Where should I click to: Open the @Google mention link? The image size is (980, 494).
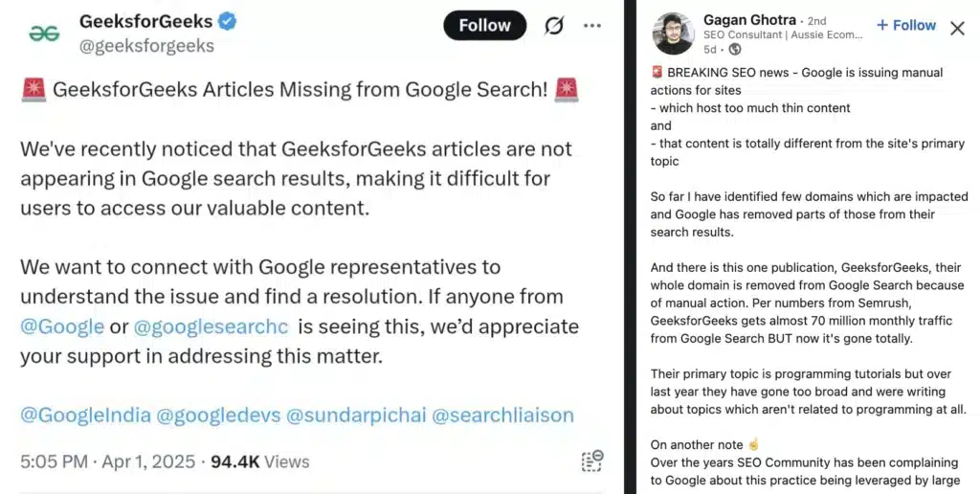pyautogui.click(x=62, y=326)
